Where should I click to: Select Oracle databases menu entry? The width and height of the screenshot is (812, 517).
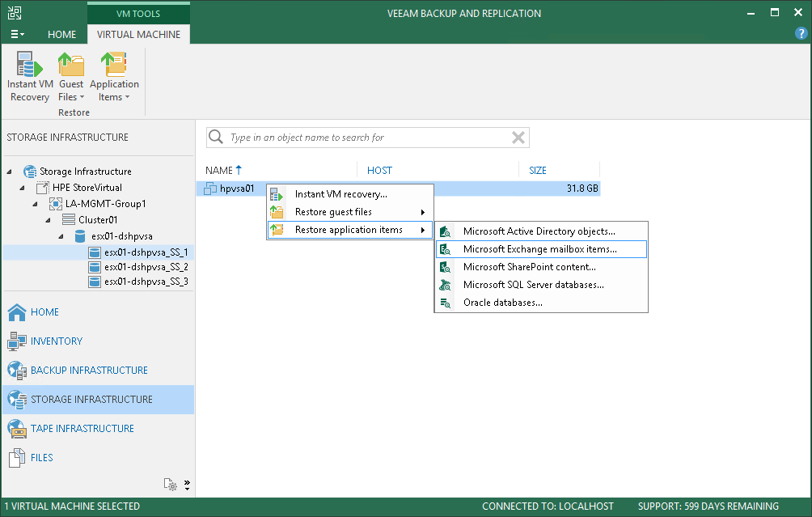coord(541,303)
